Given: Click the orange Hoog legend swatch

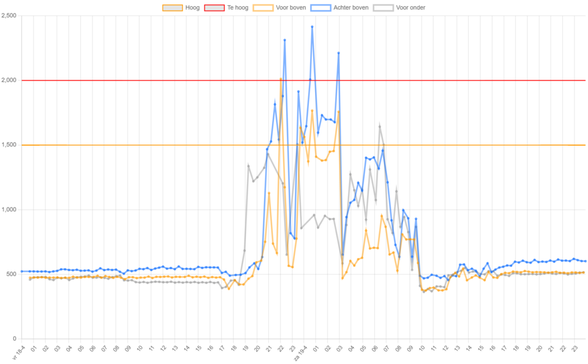Looking at the screenshot, I should click(x=172, y=8).
